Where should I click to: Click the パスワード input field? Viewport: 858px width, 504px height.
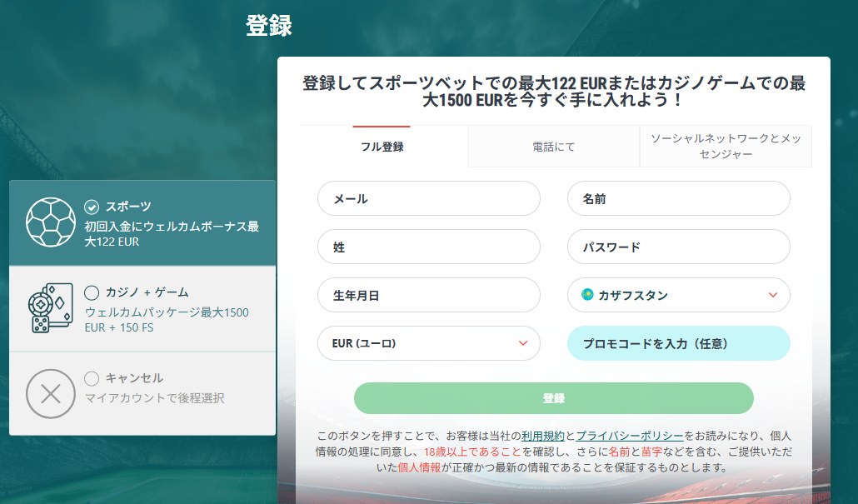(679, 247)
